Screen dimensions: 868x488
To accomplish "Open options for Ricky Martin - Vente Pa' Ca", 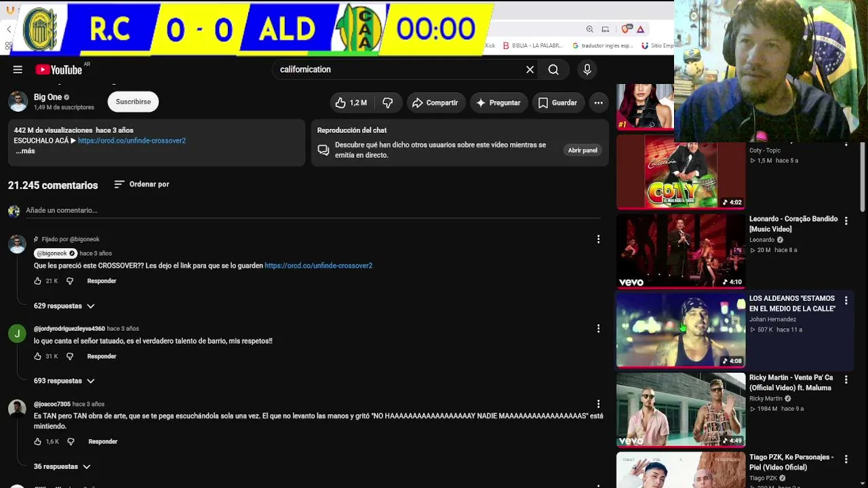I will tap(846, 380).
